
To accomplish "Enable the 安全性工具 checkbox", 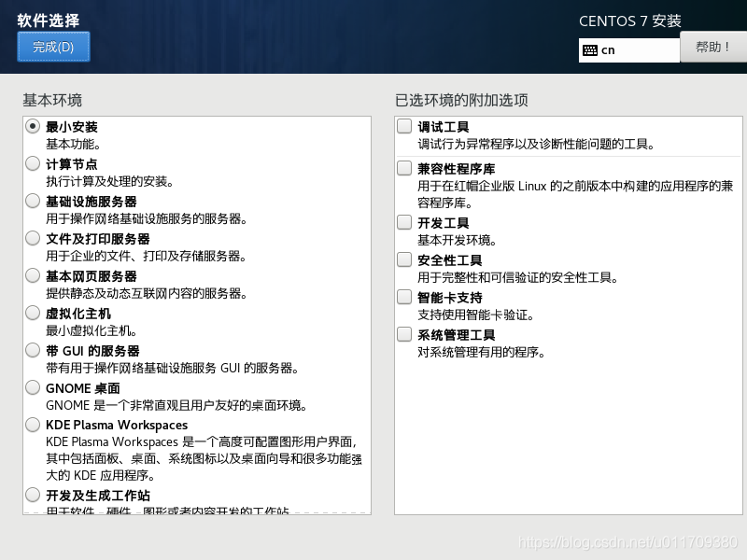I will 404,259.
